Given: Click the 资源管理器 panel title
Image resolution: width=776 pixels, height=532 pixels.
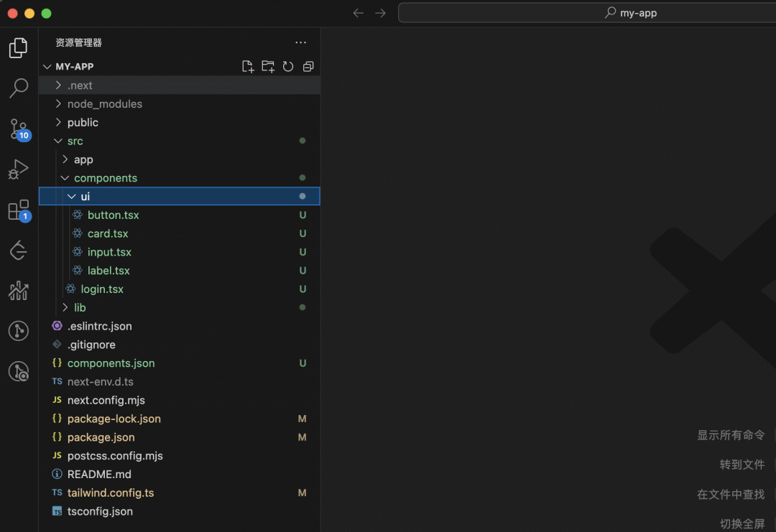Looking at the screenshot, I should (x=79, y=43).
